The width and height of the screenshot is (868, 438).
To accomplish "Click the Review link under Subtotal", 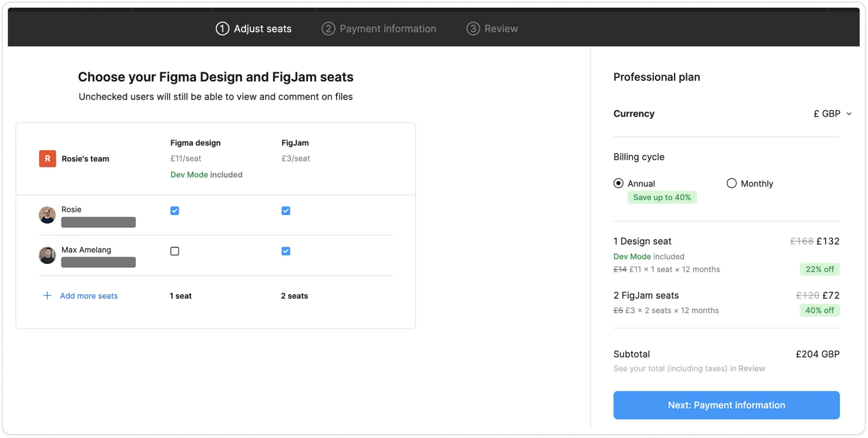I will [751, 368].
